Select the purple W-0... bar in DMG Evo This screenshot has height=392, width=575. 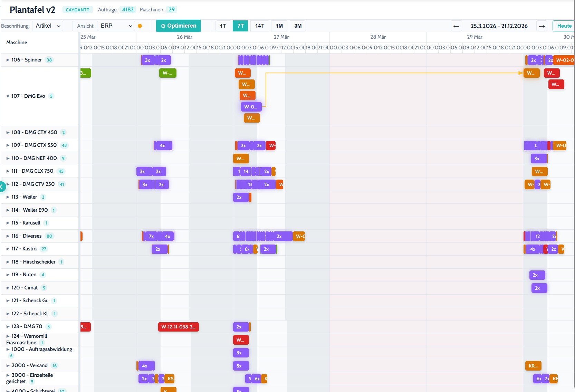point(251,107)
